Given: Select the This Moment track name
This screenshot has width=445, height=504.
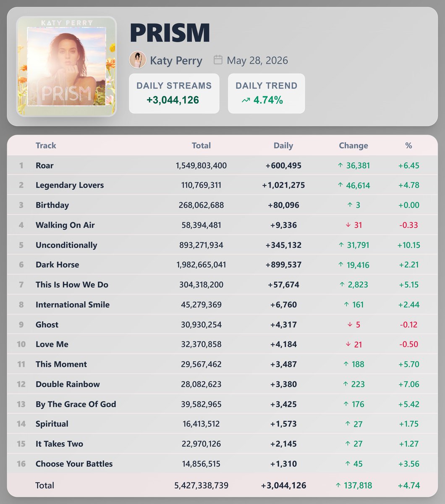Looking at the screenshot, I should (x=61, y=364).
